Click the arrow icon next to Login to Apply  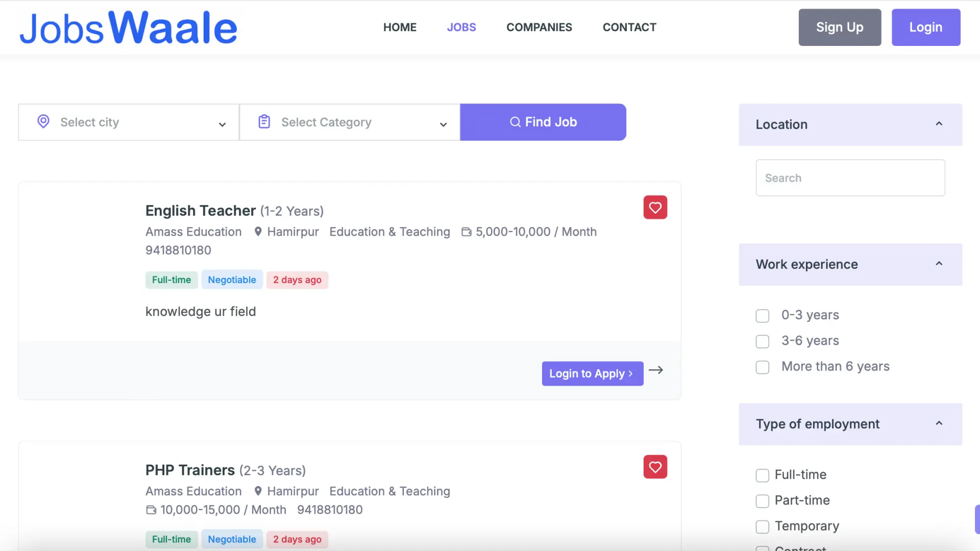click(656, 369)
